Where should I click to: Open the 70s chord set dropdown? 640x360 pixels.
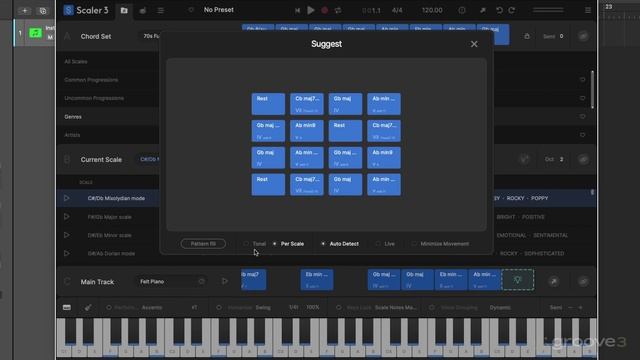(149, 36)
